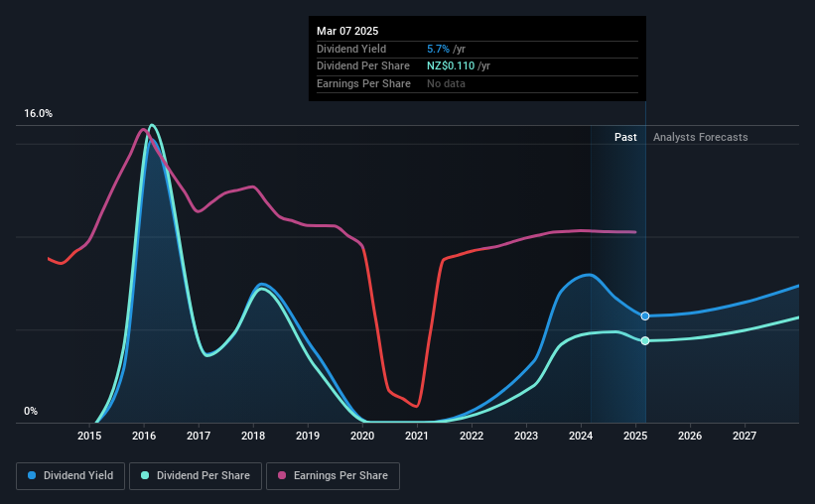The image size is (815, 504).
Task: Click the tooltip Earnings Per Share row label
Action: point(363,83)
